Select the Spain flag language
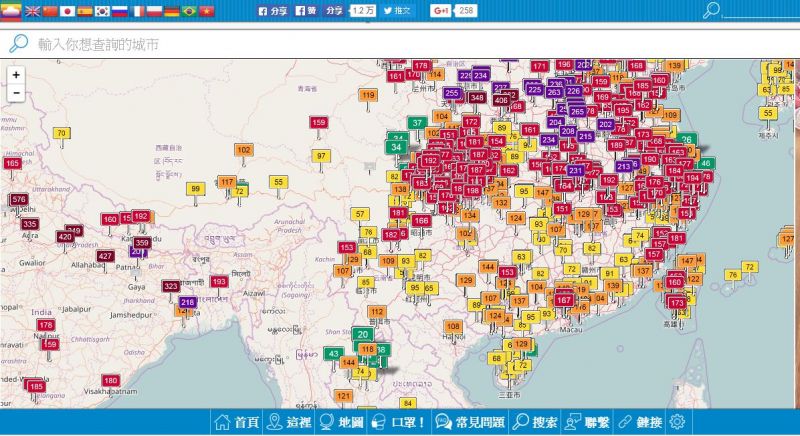Image resolution: width=800 pixels, height=436 pixels. [x=85, y=11]
